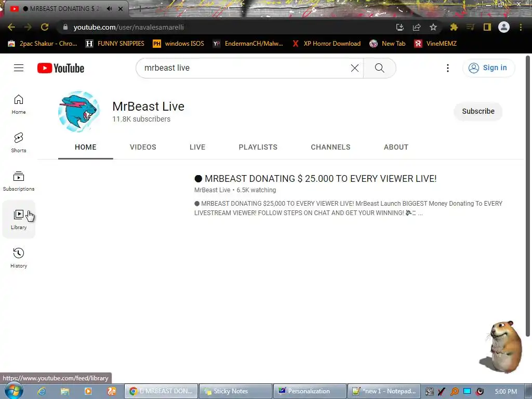Open the Chrome extensions puzzle icon
Viewport: 532px width, 399px height.
point(454,27)
